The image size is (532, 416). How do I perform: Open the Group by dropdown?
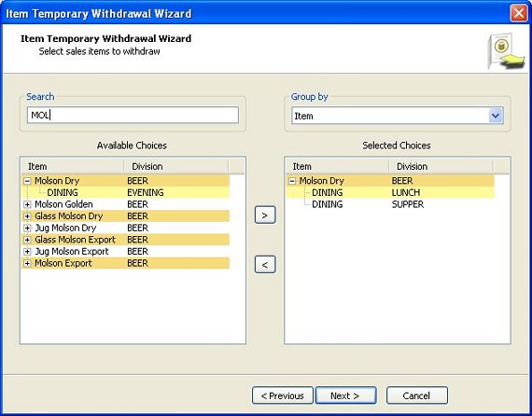pyautogui.click(x=496, y=116)
